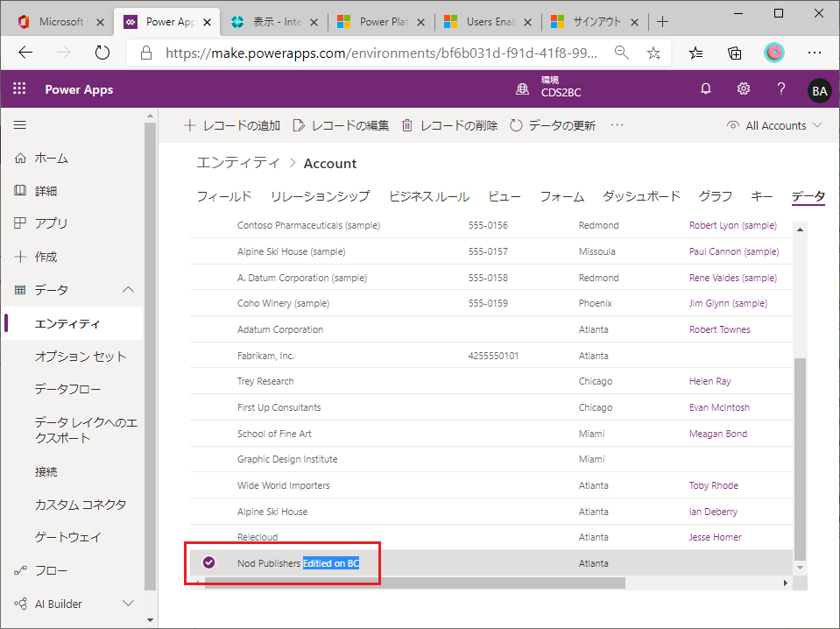The height and width of the screenshot is (629, 840).
Task: Select 作成 in the sidebar
Action: click(x=46, y=257)
